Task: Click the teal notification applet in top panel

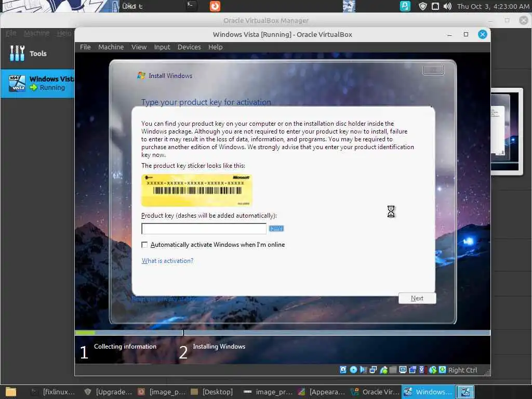Action: pyautogui.click(x=405, y=6)
